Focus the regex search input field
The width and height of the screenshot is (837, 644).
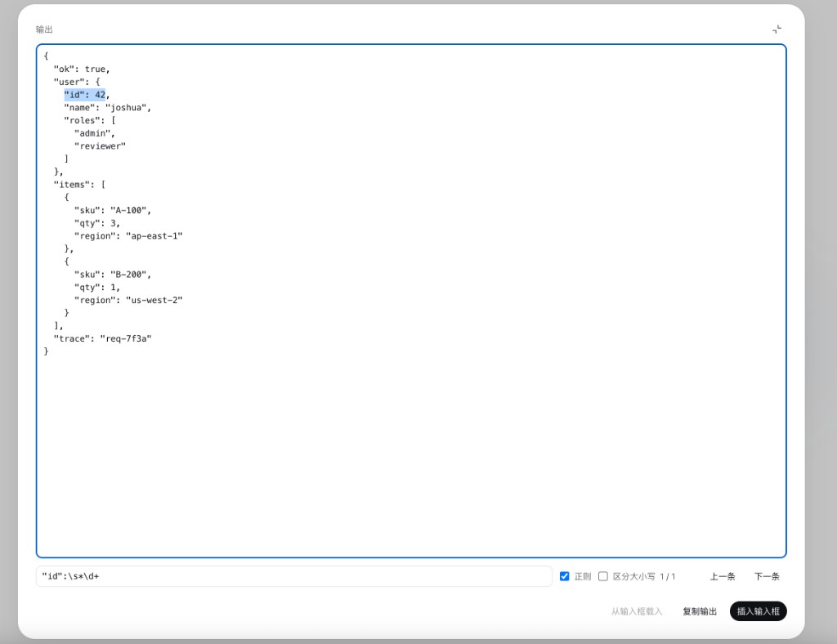[x=293, y=576]
